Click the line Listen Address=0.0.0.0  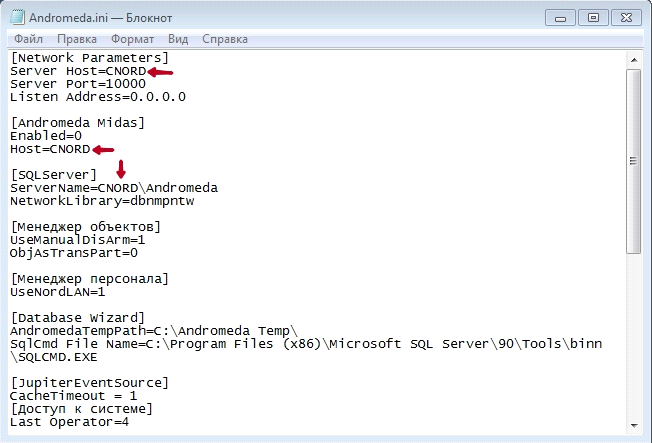coord(98,97)
